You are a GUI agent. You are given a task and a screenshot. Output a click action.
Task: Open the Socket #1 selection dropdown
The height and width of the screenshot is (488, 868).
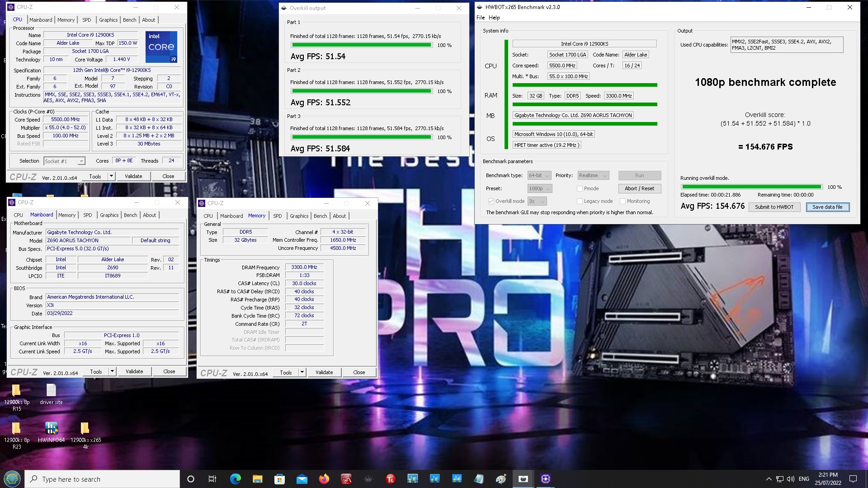point(64,161)
